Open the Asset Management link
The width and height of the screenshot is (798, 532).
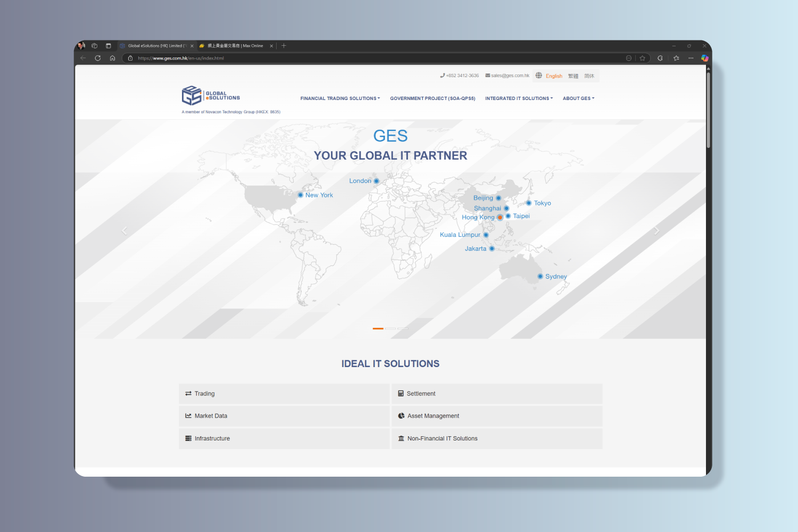coord(433,416)
